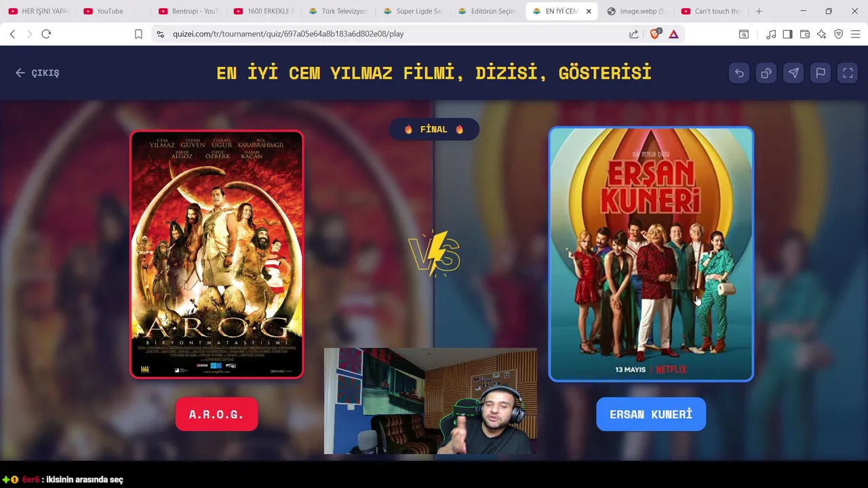Toggle fullscreen mode for the quiz
Screen dimensions: 868x488
point(848,73)
